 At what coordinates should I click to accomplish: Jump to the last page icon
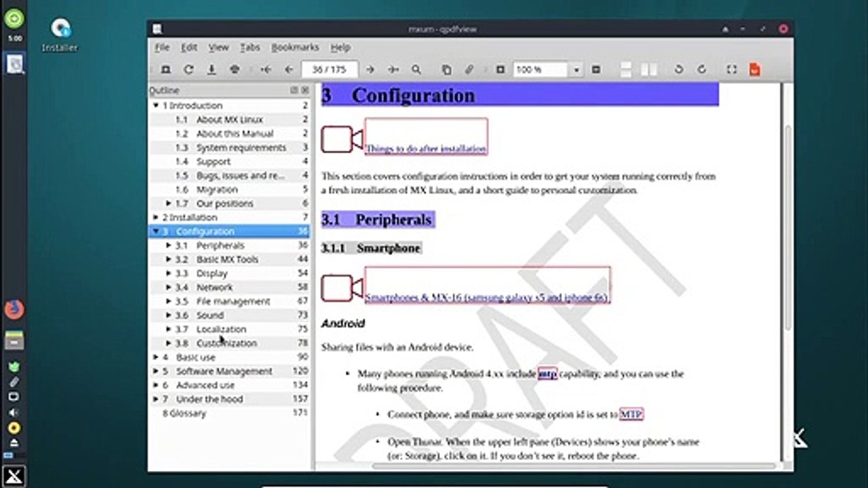pos(393,70)
